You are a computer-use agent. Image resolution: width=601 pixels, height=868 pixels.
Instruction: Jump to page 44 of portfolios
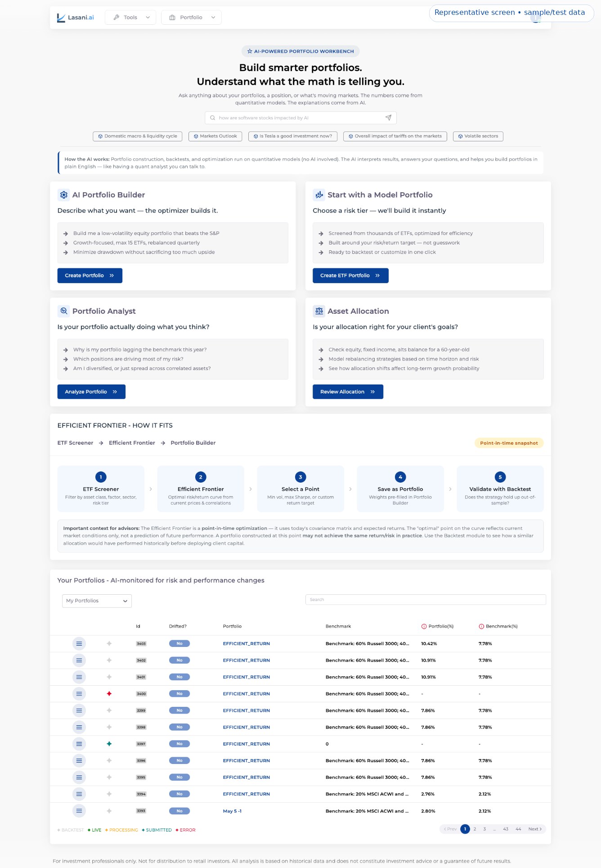pyautogui.click(x=518, y=829)
